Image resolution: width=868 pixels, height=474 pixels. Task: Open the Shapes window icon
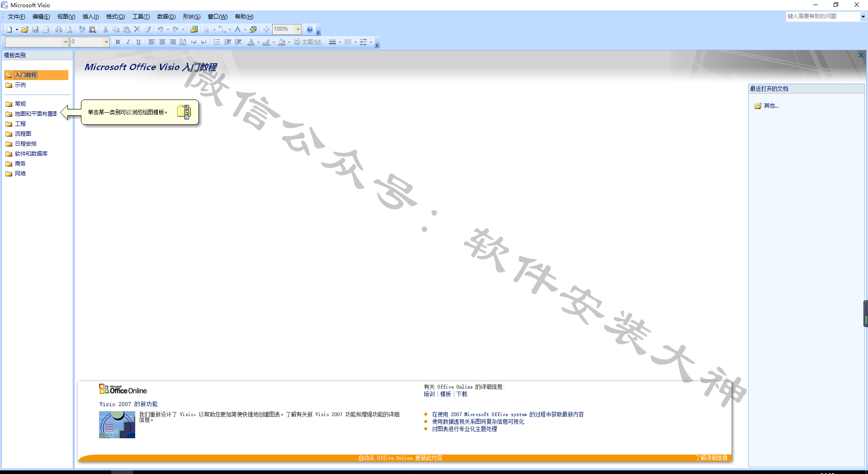[194, 29]
